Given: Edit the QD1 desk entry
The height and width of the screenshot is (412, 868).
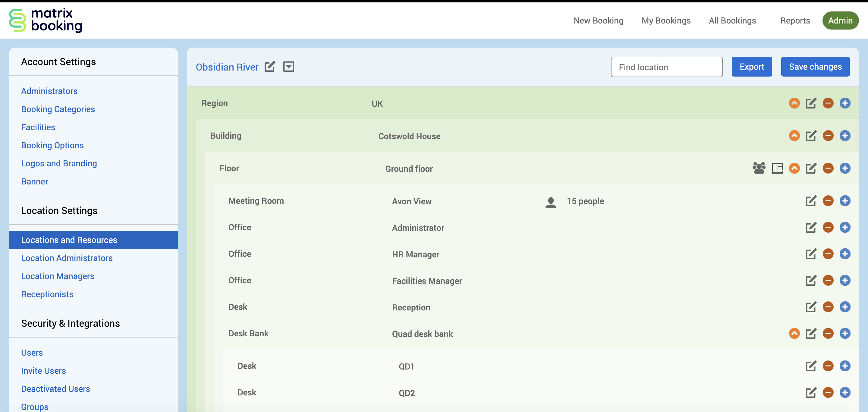Looking at the screenshot, I should click(810, 366).
